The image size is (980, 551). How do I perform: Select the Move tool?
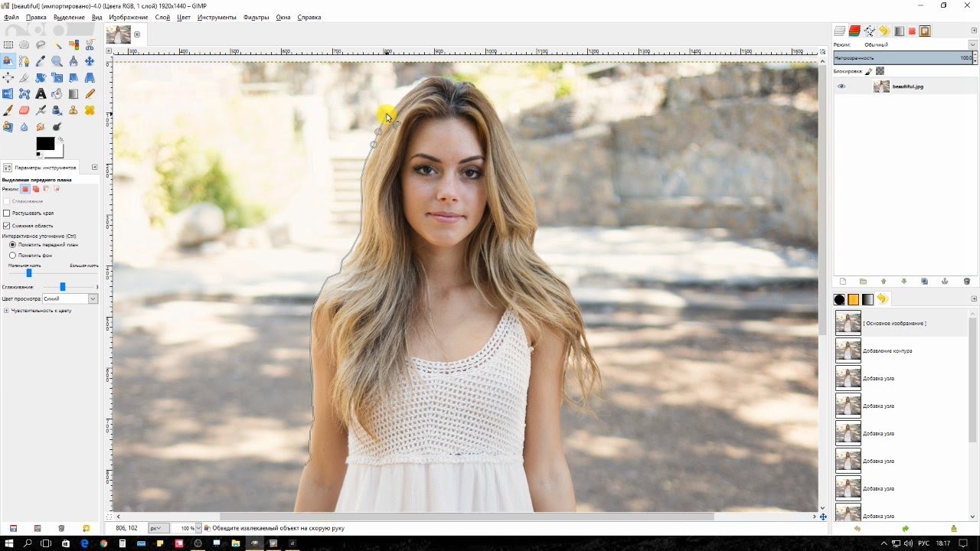pyautogui.click(x=90, y=60)
